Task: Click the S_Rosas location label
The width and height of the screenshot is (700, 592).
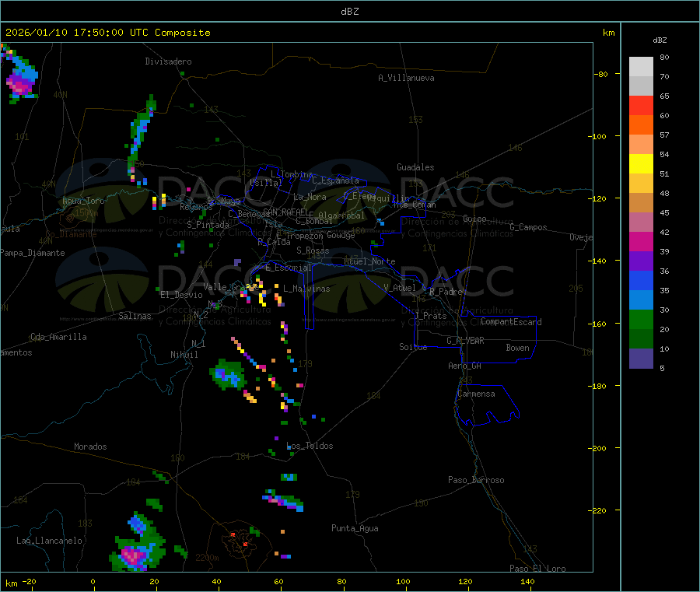Action: [x=313, y=250]
